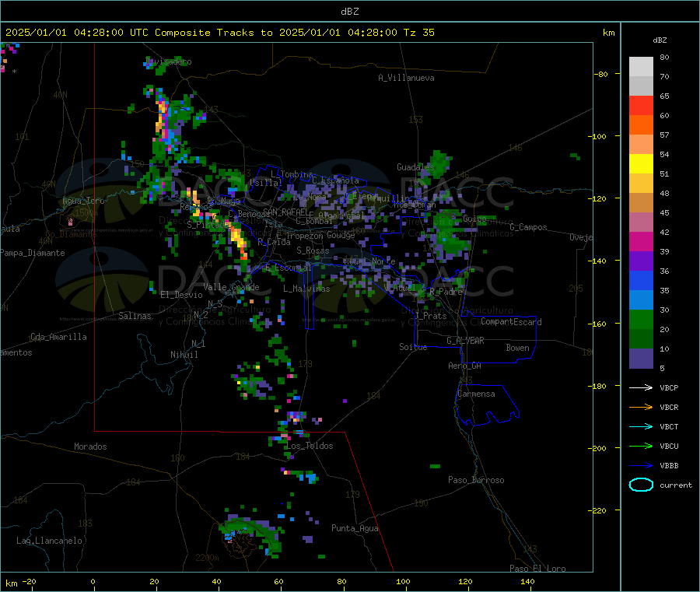This screenshot has height=592, width=700.
Task: Click the El_Desvio map label
Action: [x=181, y=295]
